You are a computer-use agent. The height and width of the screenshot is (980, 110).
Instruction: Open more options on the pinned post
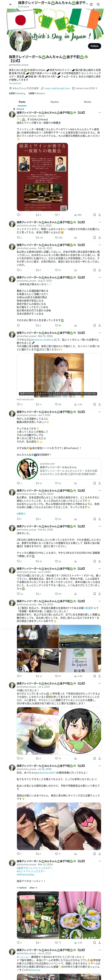(100, 113)
